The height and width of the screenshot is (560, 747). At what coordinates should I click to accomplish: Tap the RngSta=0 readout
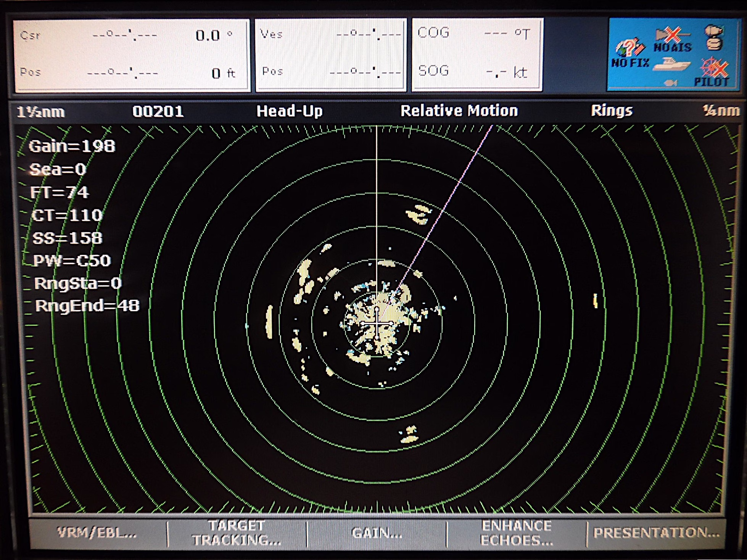pos(78,283)
